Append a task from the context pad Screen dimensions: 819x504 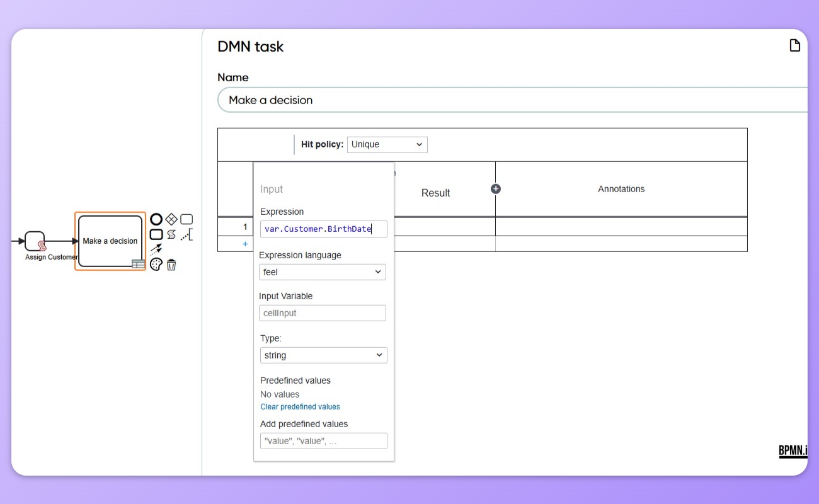click(x=186, y=219)
